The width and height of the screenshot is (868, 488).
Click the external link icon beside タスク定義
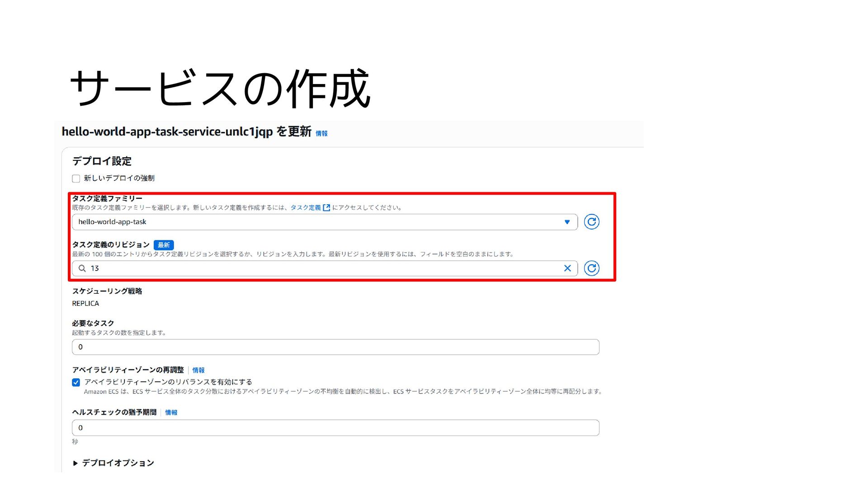pos(326,208)
